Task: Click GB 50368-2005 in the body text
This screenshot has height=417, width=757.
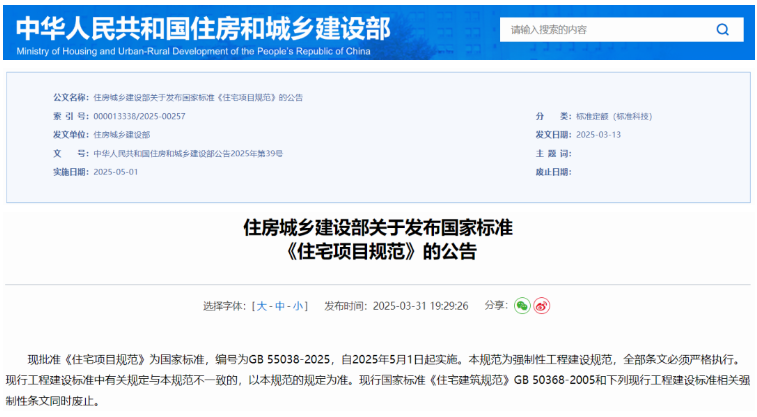Action: [554, 380]
